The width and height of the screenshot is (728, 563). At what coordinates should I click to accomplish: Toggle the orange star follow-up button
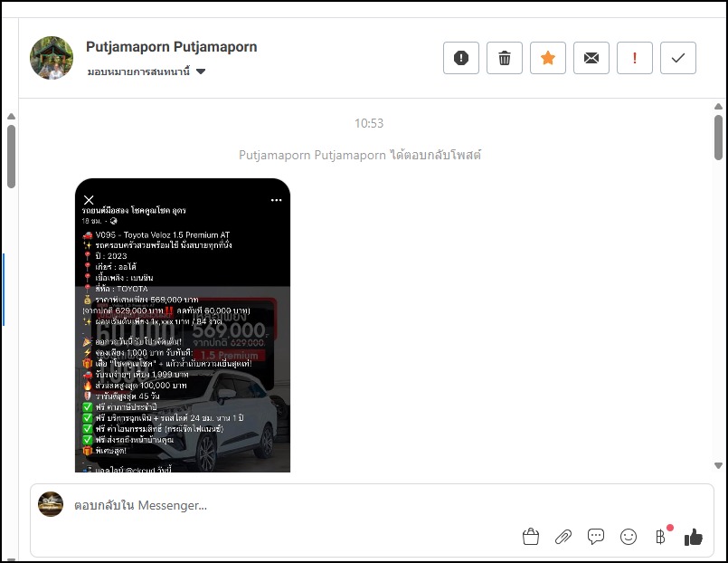tap(548, 58)
